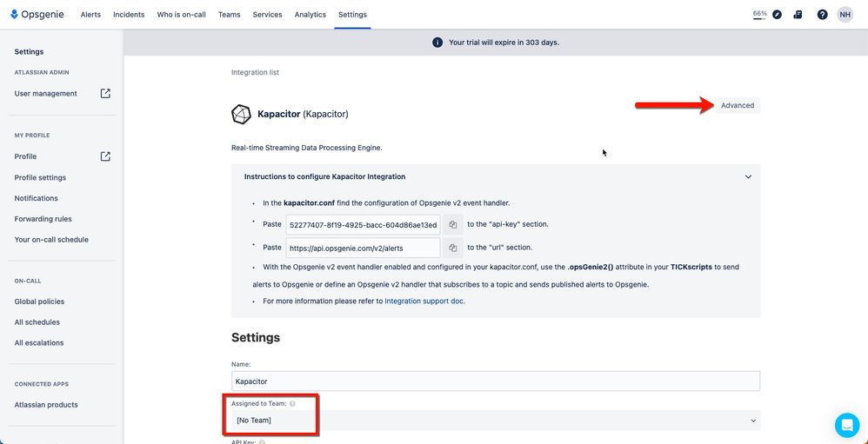Click the Kapacitor polyhedron logo

(x=241, y=114)
